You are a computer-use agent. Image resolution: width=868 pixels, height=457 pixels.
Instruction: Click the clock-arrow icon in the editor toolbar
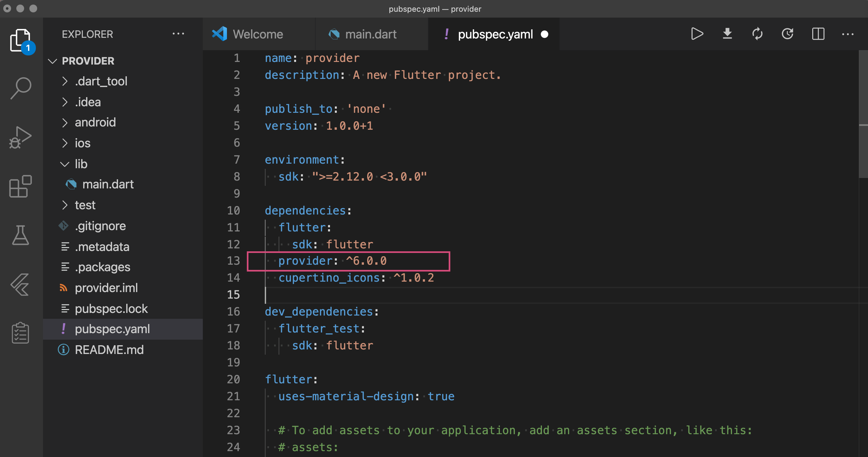tap(787, 34)
